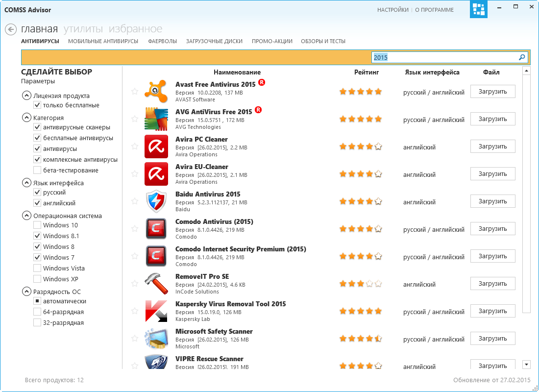Viewport: 539px width, 392px height.
Task: Switch to 'утилиты' section tab
Action: [83, 29]
